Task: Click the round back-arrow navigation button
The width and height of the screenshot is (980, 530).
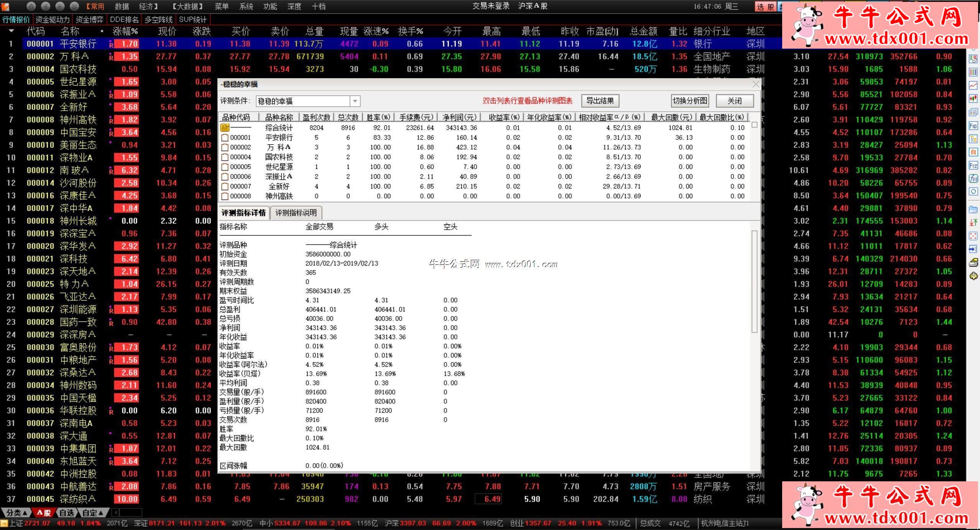Action: pos(46,6)
